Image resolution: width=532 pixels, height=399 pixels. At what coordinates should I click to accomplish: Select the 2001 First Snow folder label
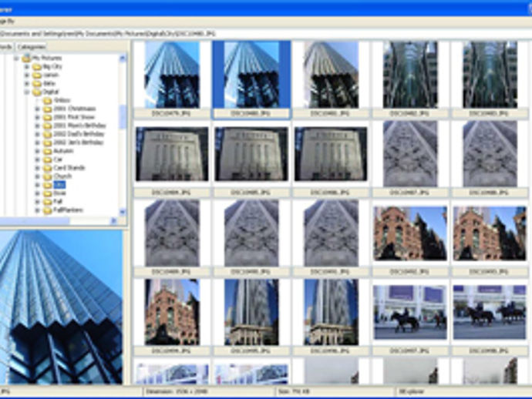(x=74, y=117)
